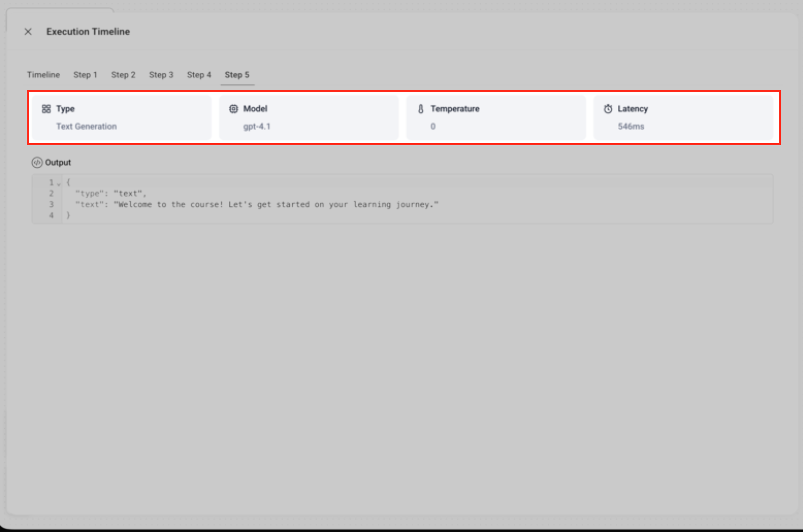Open the Step 1 tab
Screen dimensions: 803x532
tap(85, 75)
